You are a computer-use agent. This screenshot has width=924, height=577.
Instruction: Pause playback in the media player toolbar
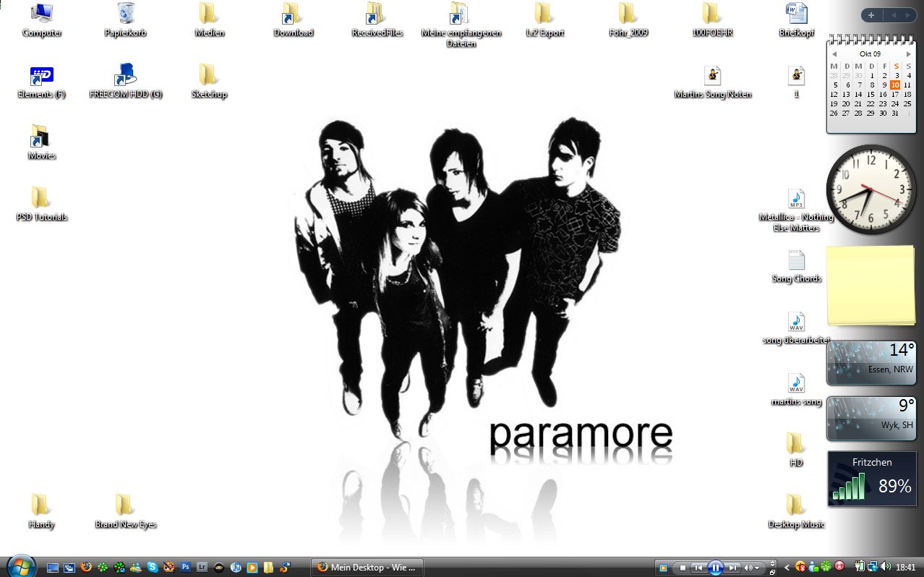pos(715,568)
